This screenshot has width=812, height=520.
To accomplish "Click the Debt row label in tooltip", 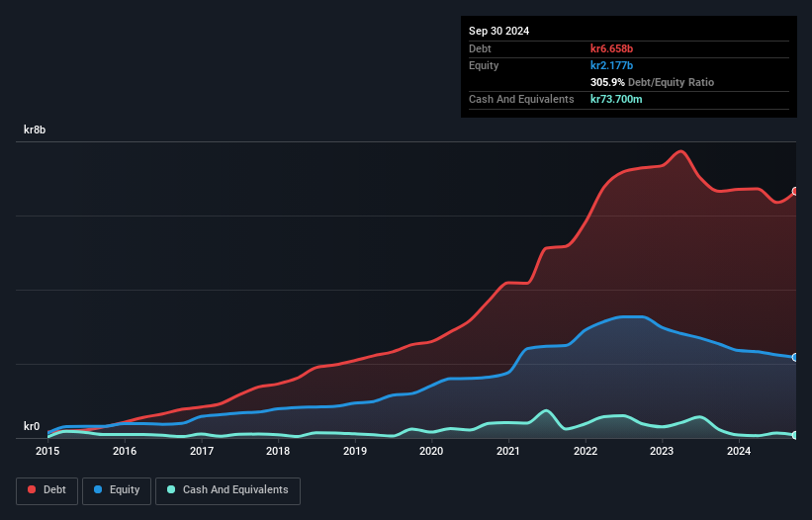I will coord(480,48).
